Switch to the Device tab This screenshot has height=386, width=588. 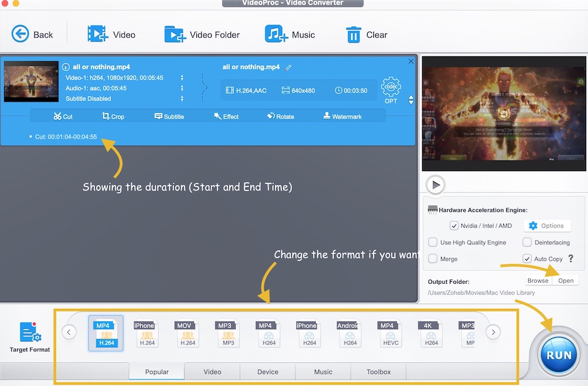tap(268, 372)
